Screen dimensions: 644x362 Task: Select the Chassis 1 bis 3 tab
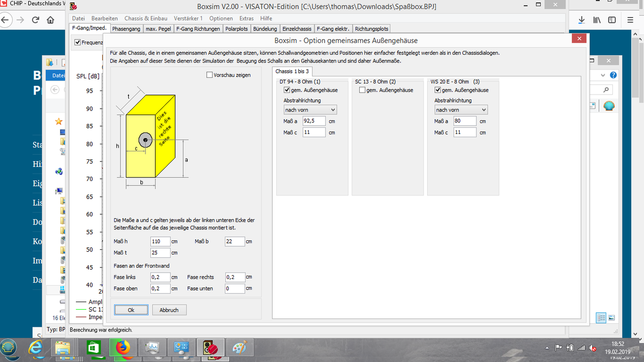tap(292, 71)
